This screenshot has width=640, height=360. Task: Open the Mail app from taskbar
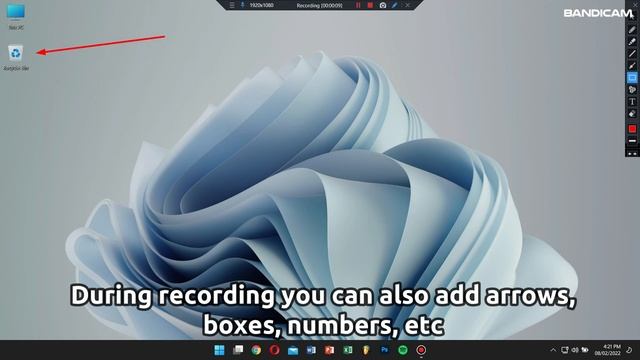pos(293,350)
